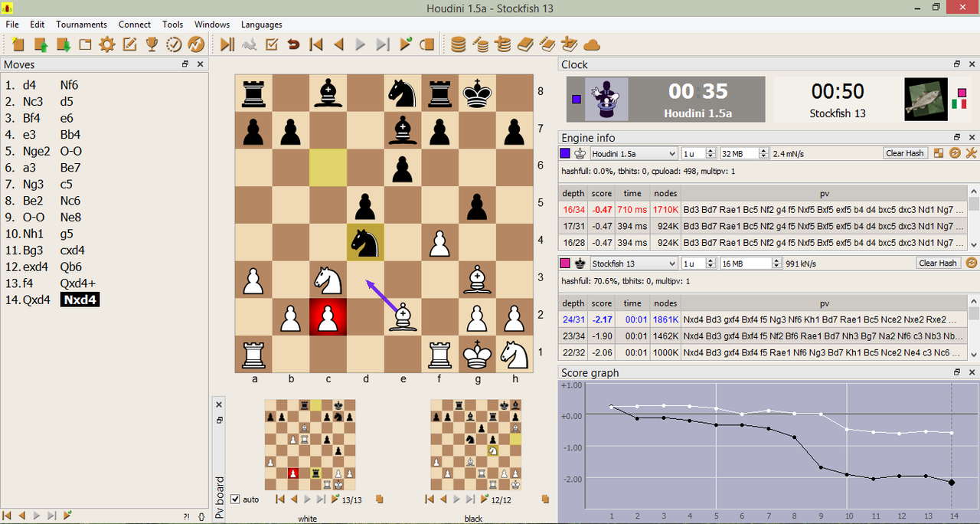Open the Connect menu
This screenshot has width=980, height=524.
click(135, 25)
